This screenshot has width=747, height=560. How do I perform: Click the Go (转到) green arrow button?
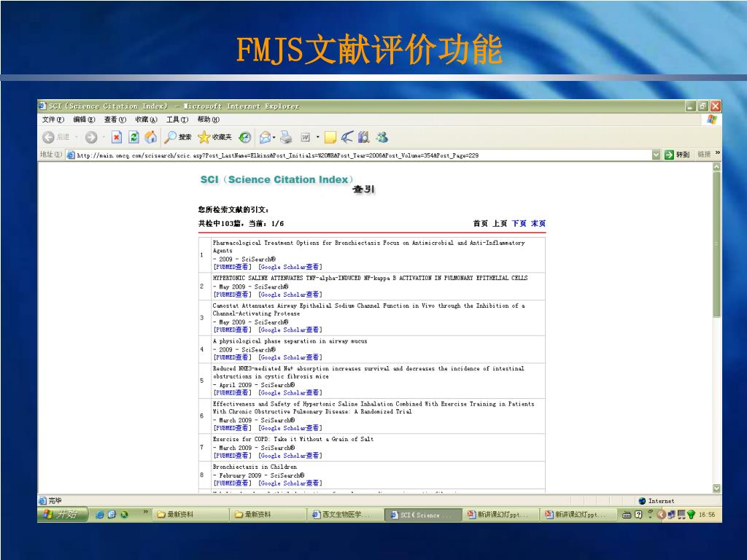677,155
